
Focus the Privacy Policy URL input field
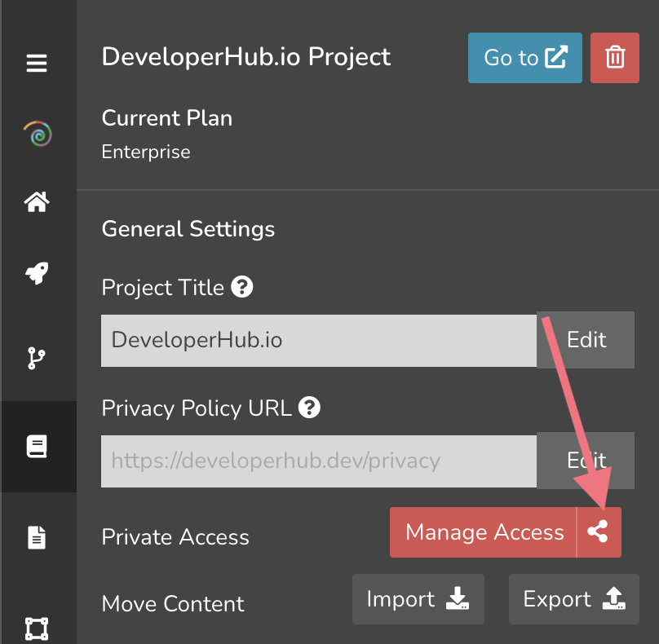[318, 461]
